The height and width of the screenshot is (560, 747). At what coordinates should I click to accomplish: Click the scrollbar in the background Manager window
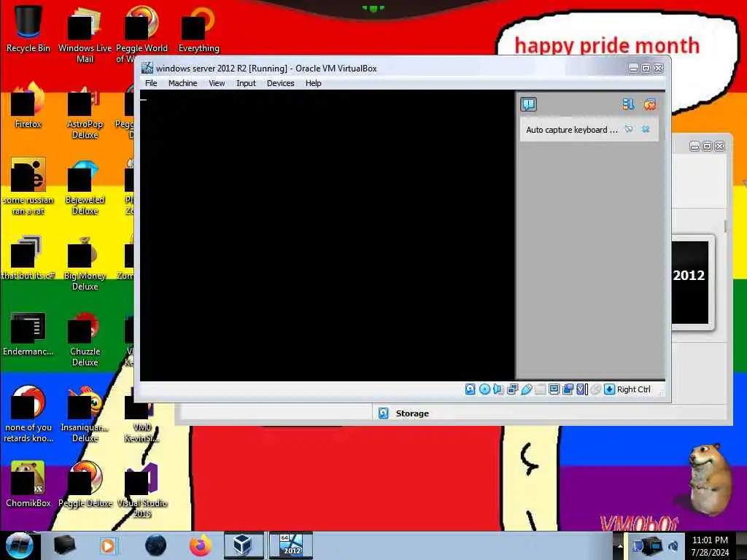(725, 227)
